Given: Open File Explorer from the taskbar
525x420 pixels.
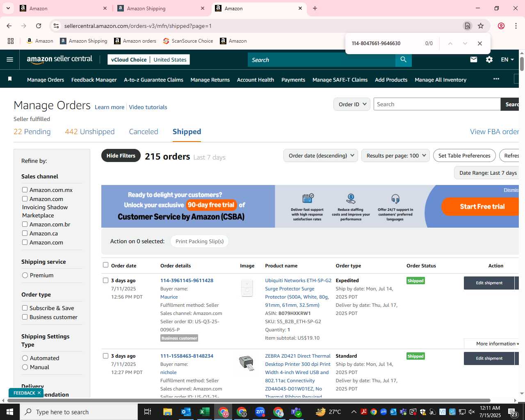Looking at the screenshot, I should [167, 412].
